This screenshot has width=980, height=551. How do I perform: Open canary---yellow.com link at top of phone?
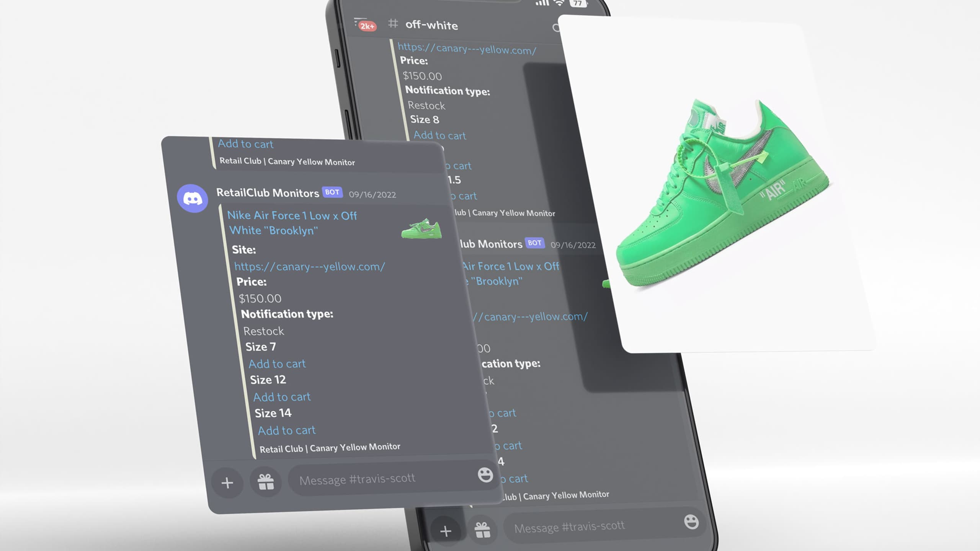click(467, 48)
